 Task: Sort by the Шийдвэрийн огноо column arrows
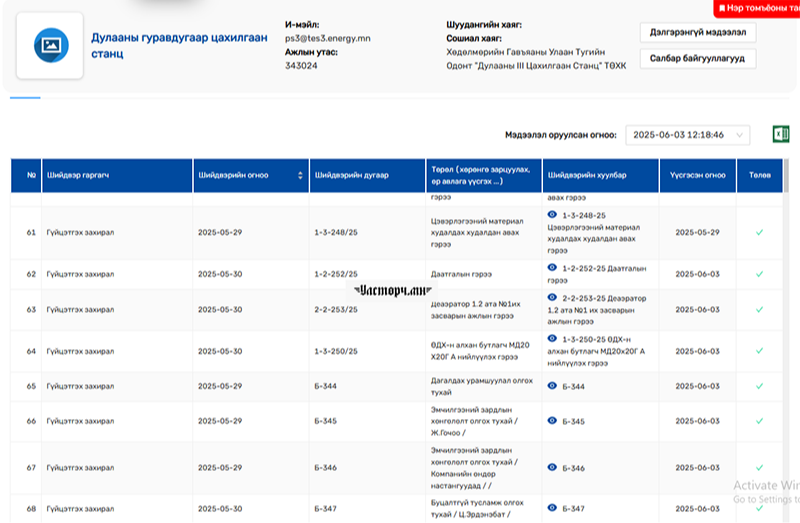pyautogui.click(x=300, y=175)
